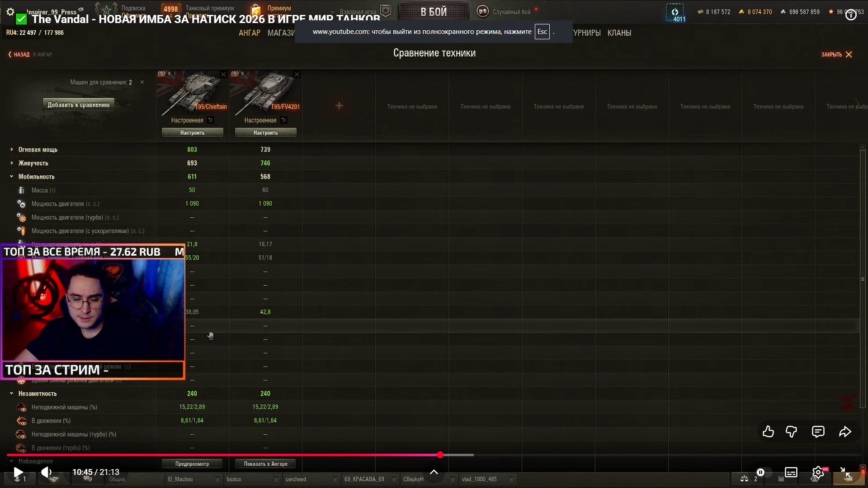This screenshot has width=868, height=488.
Task: Open the video comments icon
Action: point(818,432)
